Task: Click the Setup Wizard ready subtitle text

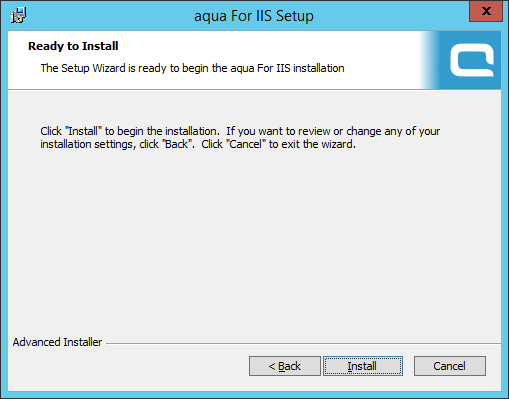Action: pyautogui.click(x=192, y=68)
